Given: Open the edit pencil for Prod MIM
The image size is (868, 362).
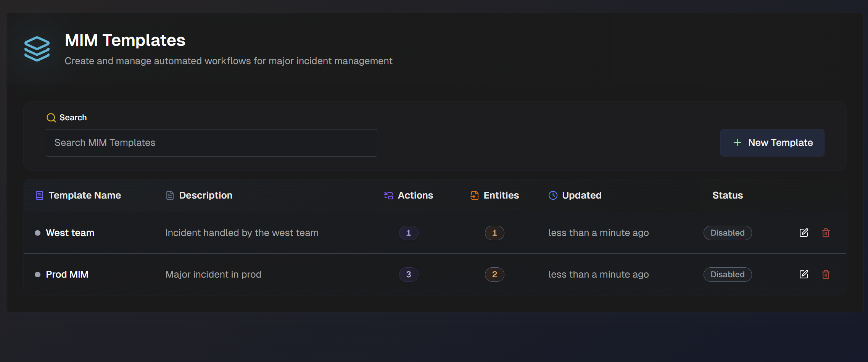Looking at the screenshot, I should coord(804,274).
